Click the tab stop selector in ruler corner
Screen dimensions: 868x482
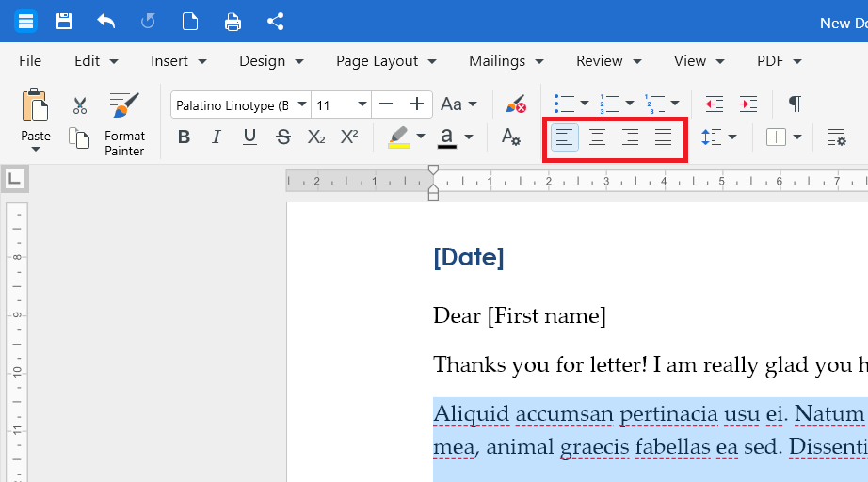14,179
